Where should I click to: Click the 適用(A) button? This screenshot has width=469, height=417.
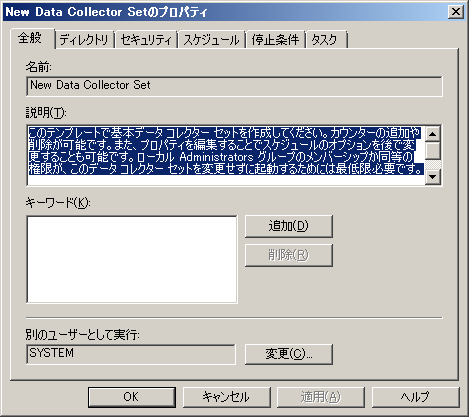[321, 397]
